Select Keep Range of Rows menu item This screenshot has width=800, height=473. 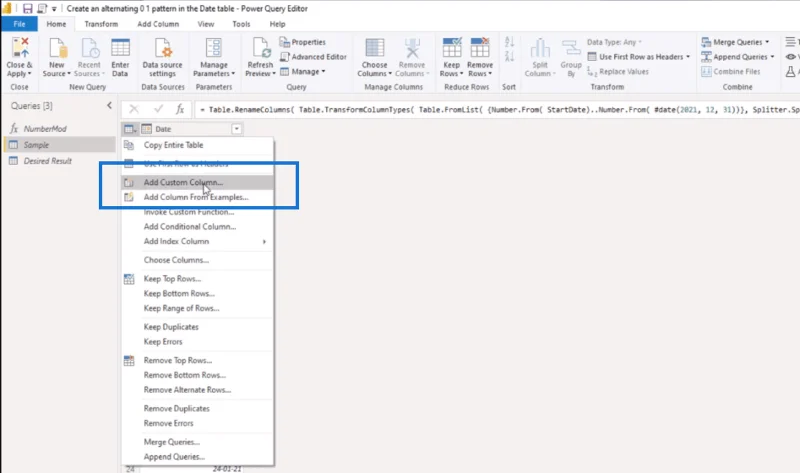[x=197, y=308]
